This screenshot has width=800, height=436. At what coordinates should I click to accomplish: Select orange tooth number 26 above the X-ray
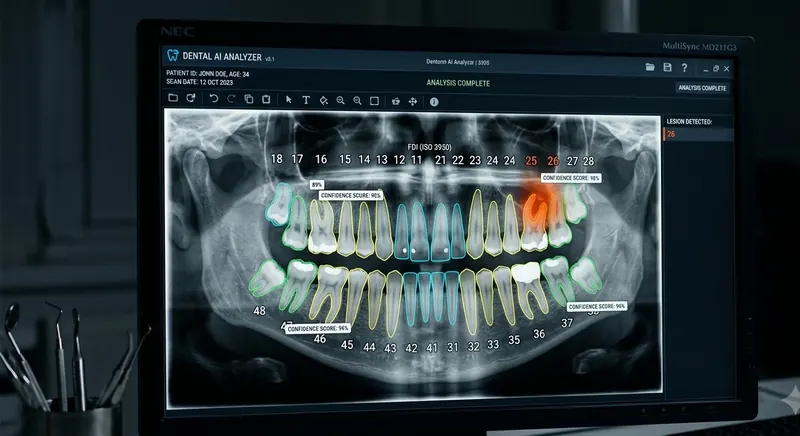[x=553, y=161]
